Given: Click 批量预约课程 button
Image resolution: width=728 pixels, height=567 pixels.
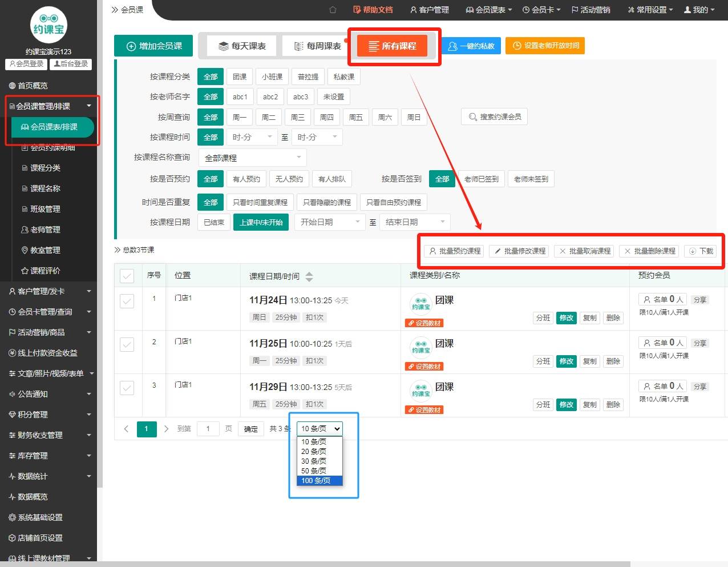Looking at the screenshot, I should [455, 251].
